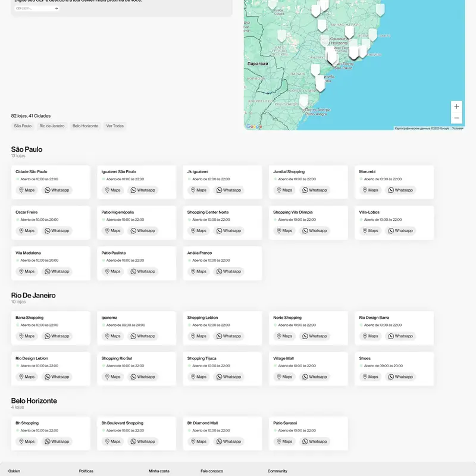Click the map marker near Porto Alegre
Viewport: 476px width, 476px height.
[303, 100]
